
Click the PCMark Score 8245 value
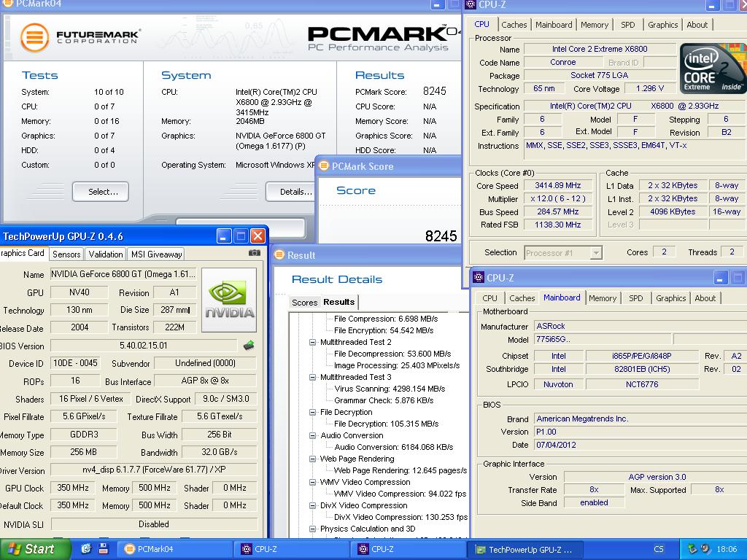[435, 91]
